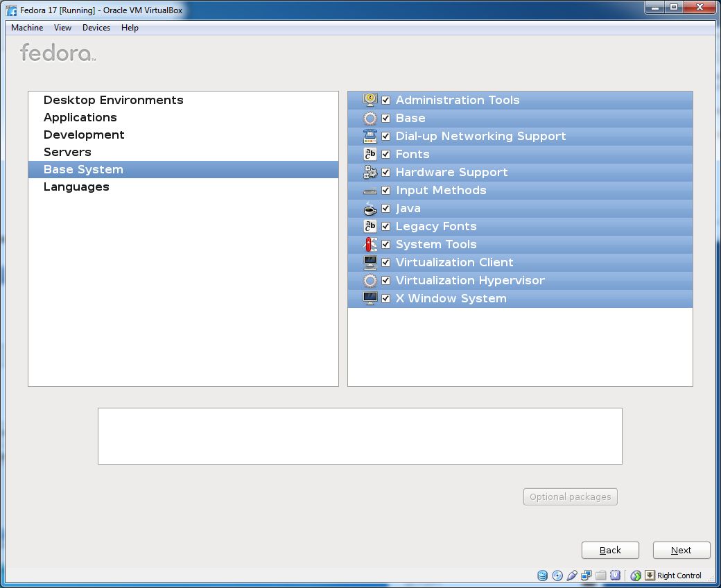Click the video capture status icon
Image resolution: width=721 pixels, height=588 pixels.
click(615, 575)
